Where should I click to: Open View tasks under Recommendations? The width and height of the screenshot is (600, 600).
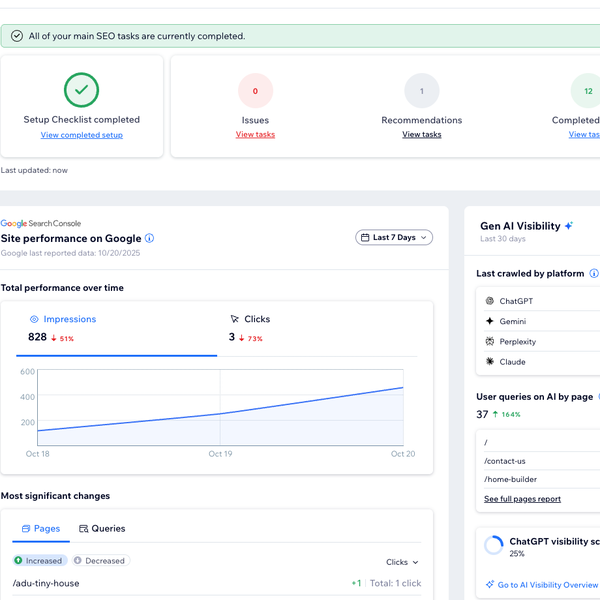pyautogui.click(x=422, y=135)
